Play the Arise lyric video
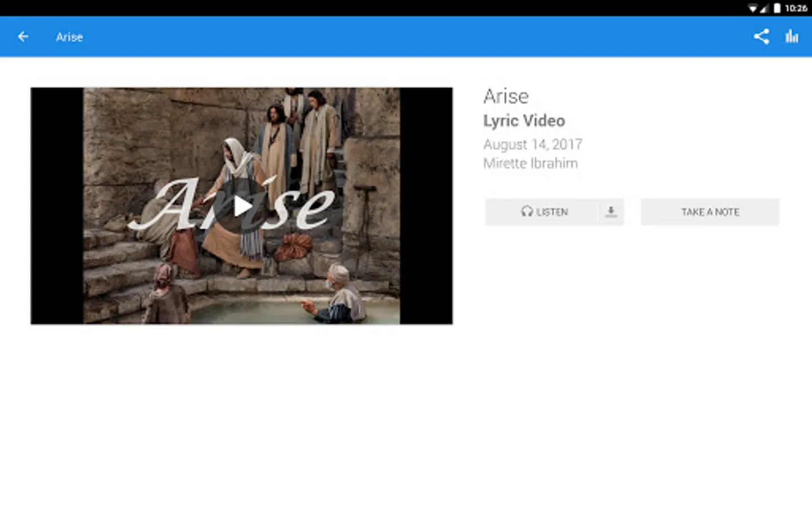 [242, 206]
